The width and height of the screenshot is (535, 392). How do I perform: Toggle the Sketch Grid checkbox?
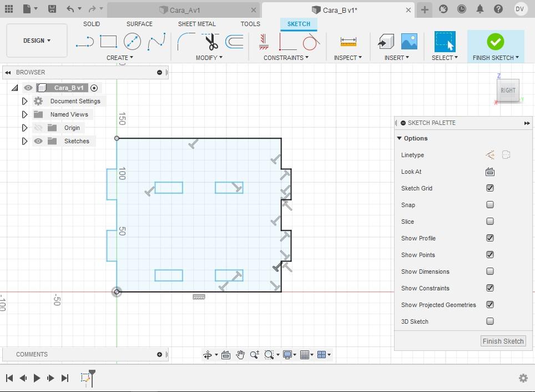coord(490,188)
